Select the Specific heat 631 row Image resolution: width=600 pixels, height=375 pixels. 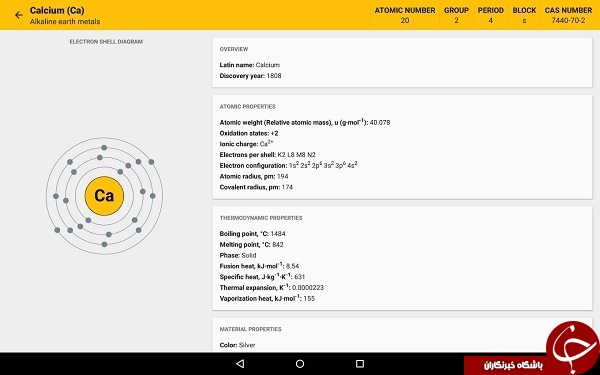point(262,276)
